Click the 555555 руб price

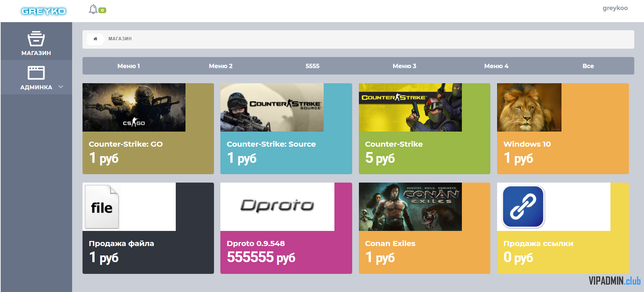[261, 257]
